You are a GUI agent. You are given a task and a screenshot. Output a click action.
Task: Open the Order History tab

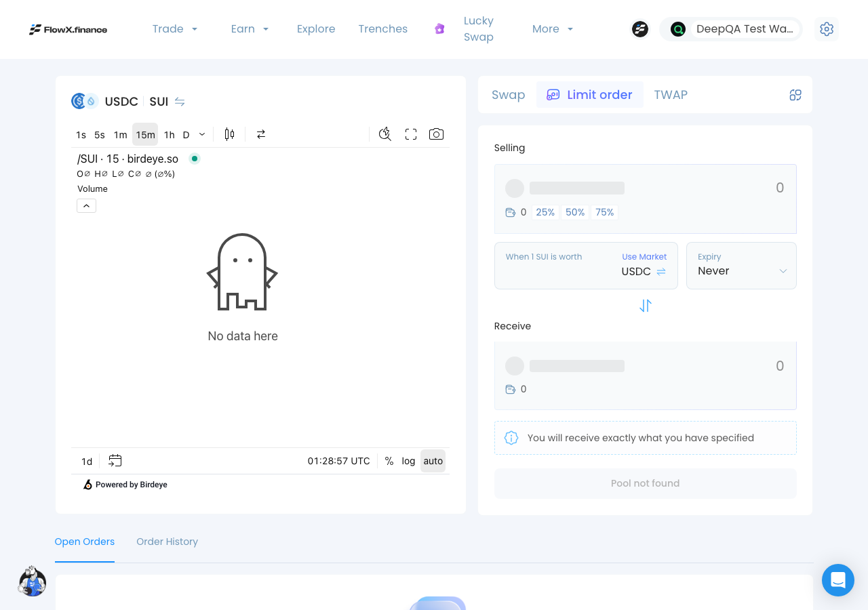[167, 542]
